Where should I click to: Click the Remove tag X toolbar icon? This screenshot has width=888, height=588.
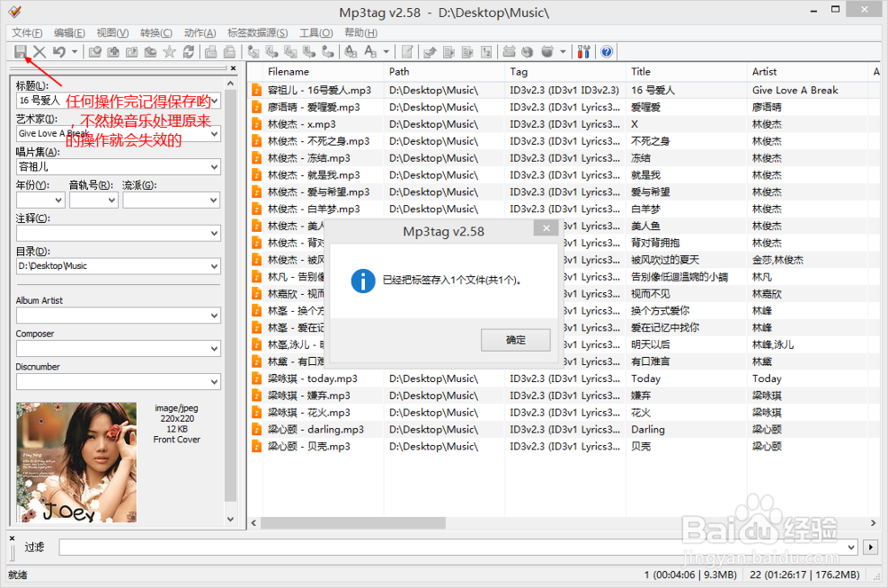(x=40, y=52)
